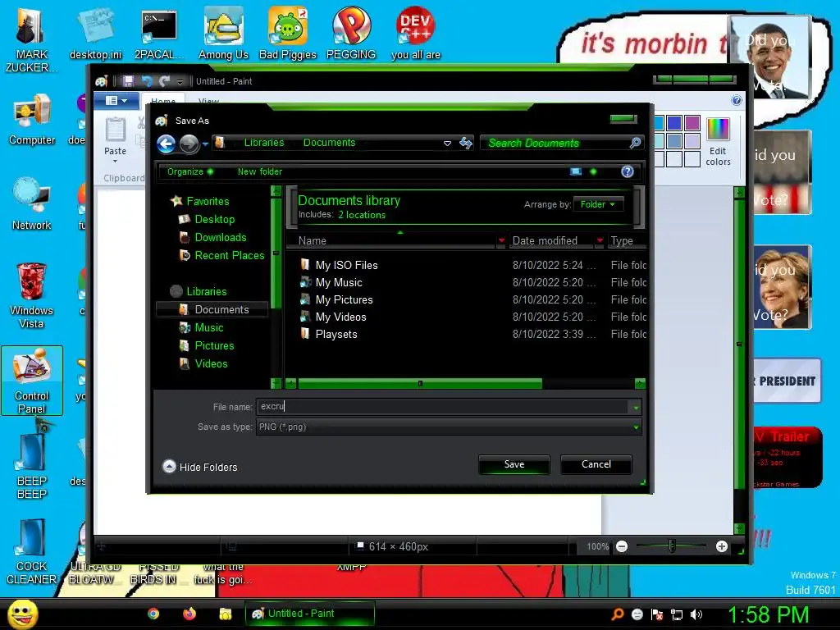Viewport: 840px width, 630px height.
Task: Open the Organize dropdown
Action: tap(190, 171)
